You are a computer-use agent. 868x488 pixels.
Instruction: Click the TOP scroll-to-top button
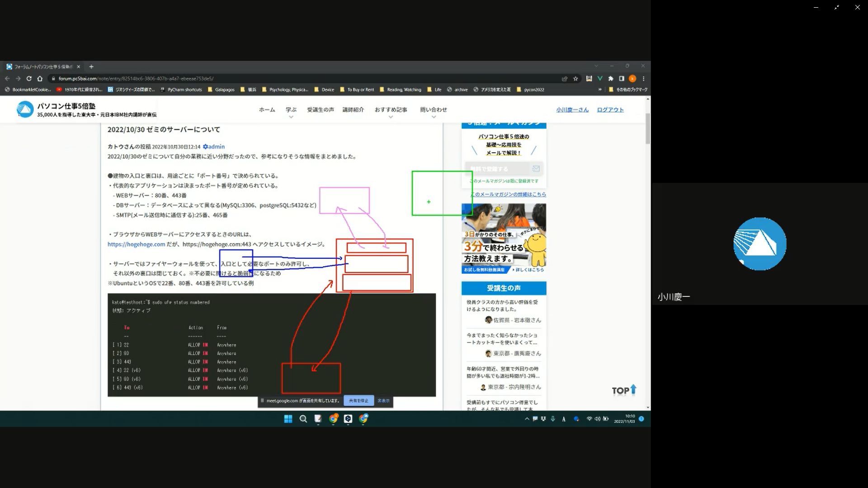click(624, 390)
